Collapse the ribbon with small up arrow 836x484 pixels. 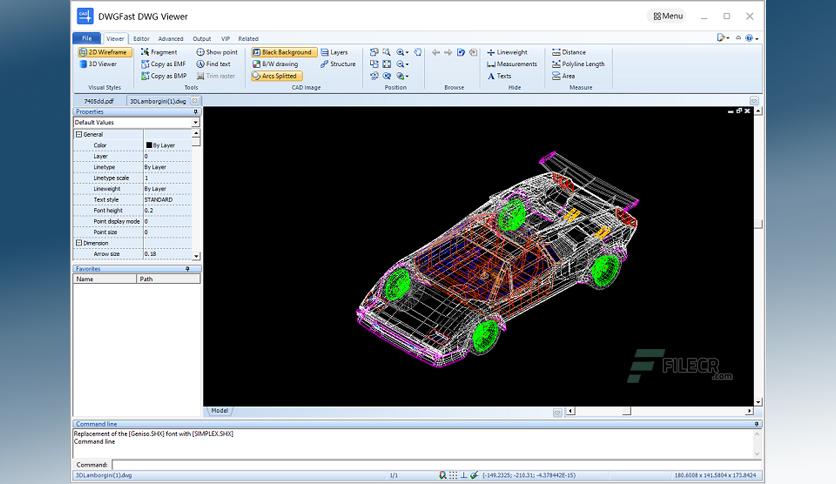(738, 38)
